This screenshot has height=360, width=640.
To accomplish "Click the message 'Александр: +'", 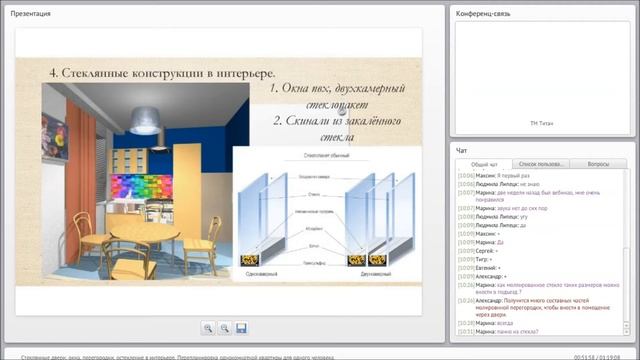I will pyautogui.click(x=482, y=277).
